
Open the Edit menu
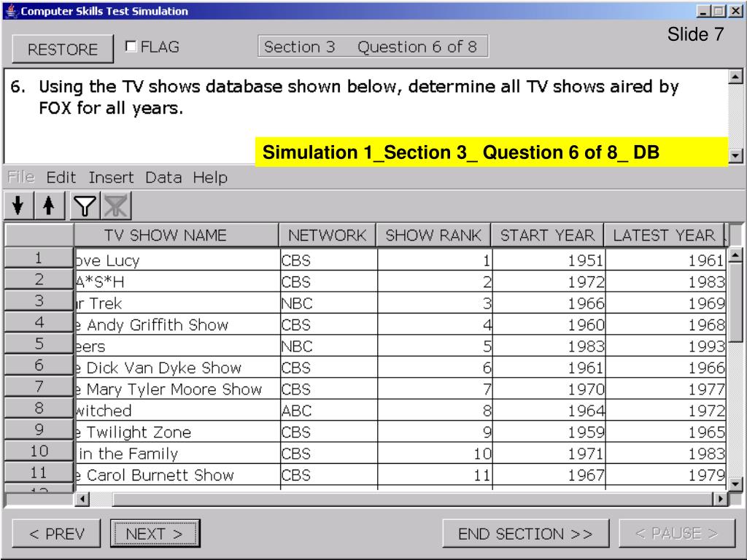click(x=61, y=177)
